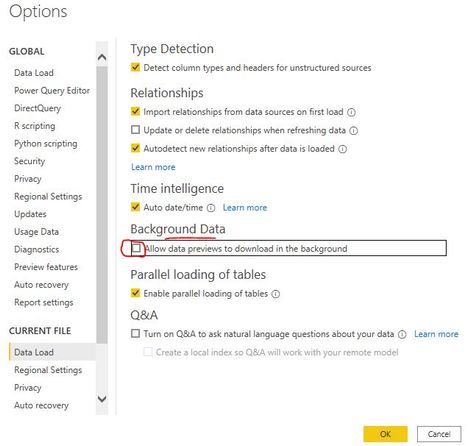
Task: Open Current File Regional Settings
Action: tap(48, 370)
